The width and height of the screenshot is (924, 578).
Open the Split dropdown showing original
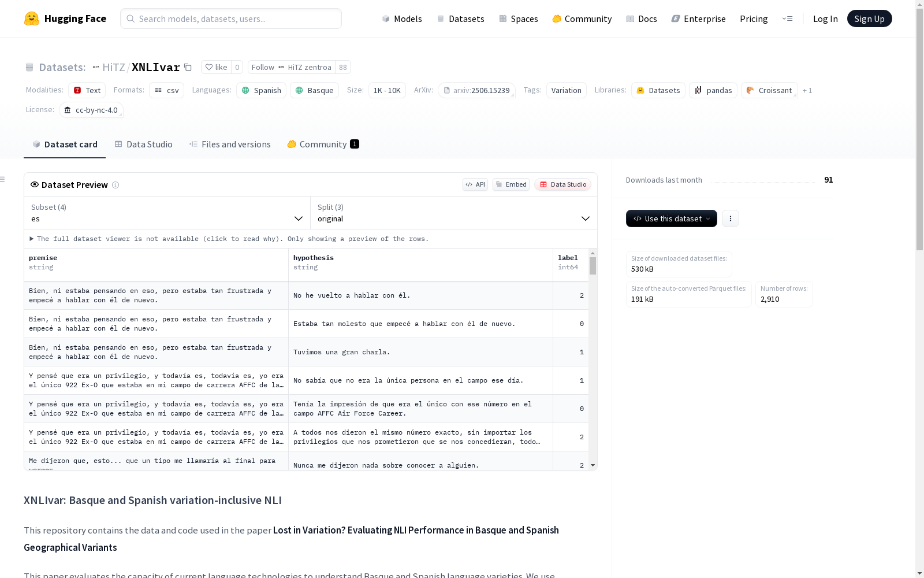click(x=454, y=213)
